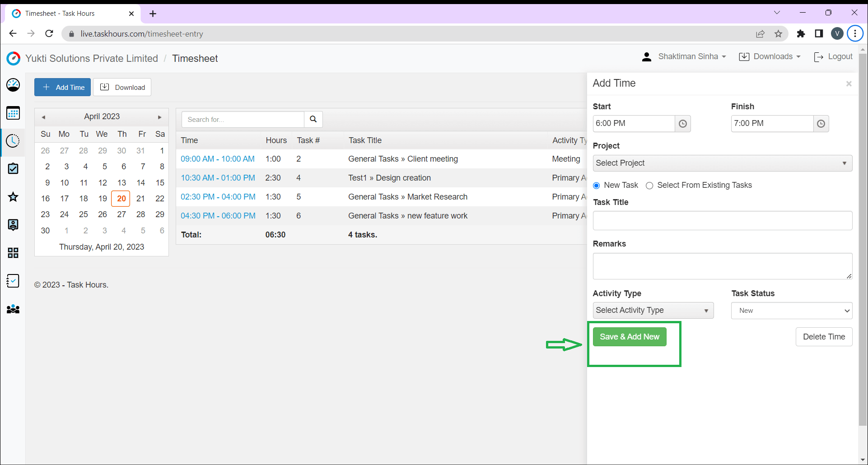Screen dimensions: 868x465
Task: Click the Task Hours logo icon
Action: pyautogui.click(x=14, y=58)
